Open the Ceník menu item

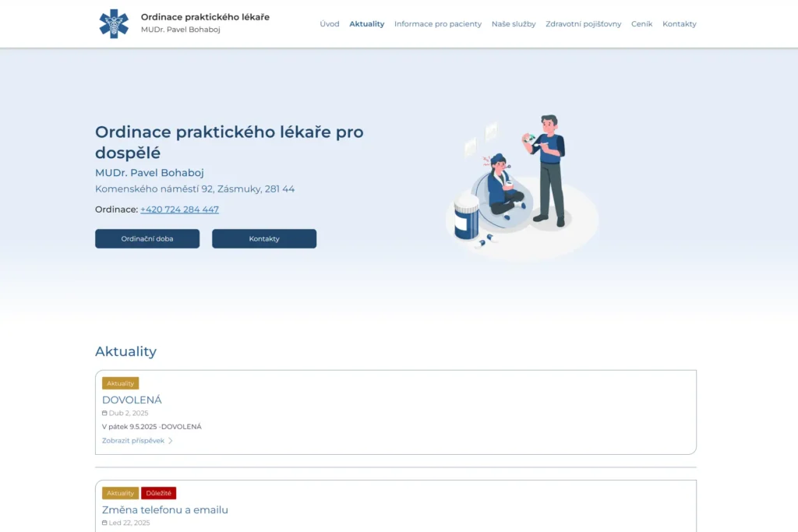[x=642, y=24]
